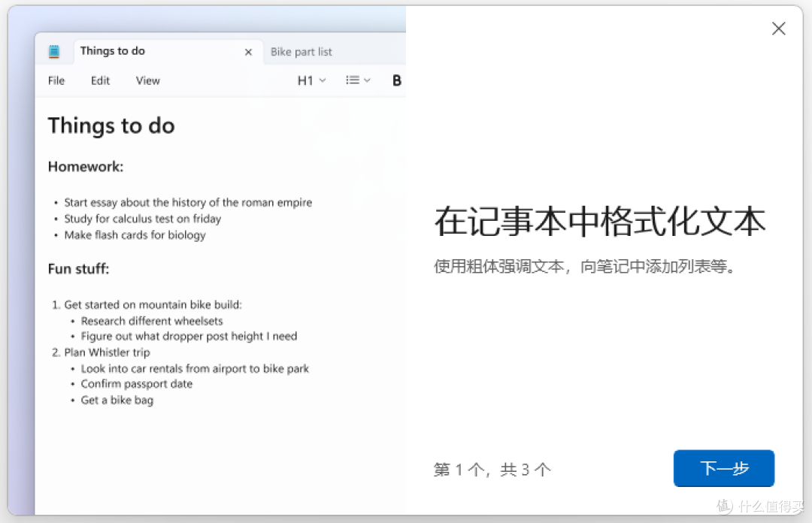Viewport: 812px width, 523px height.
Task: Click the Notepad icon on the tab bar
Action: (x=53, y=50)
